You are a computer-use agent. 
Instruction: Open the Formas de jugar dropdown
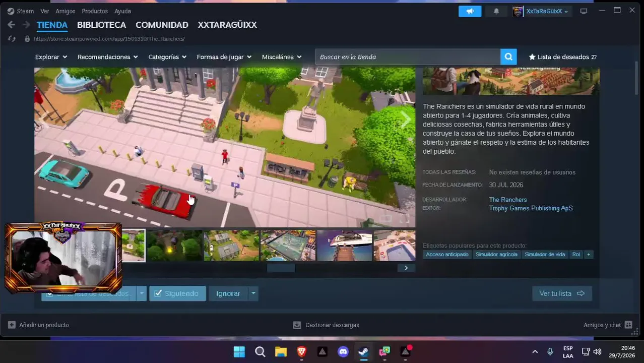(224, 57)
